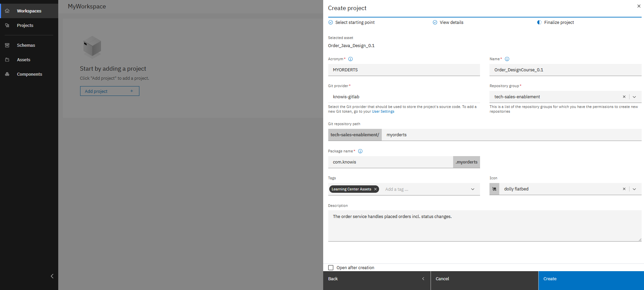The image size is (644, 290).
Task: Collapse the sidebar with the chevron
Action: [52, 276]
